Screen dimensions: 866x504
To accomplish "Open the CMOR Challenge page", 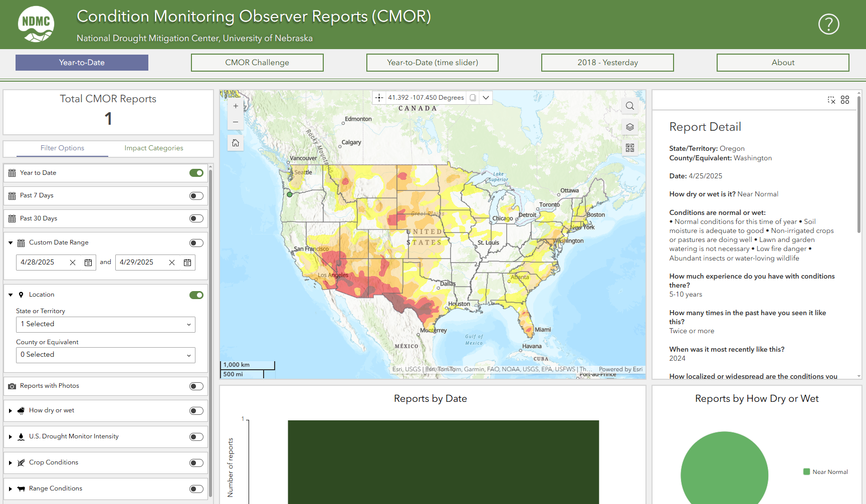I will tap(257, 63).
